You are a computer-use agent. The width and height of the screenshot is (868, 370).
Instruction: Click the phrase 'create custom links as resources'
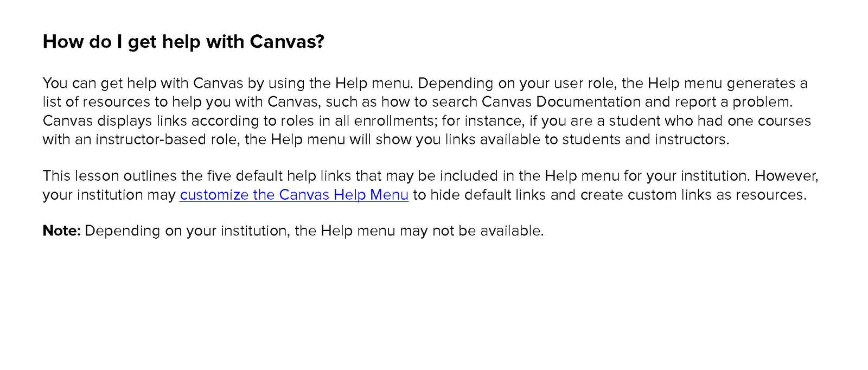coord(692,195)
